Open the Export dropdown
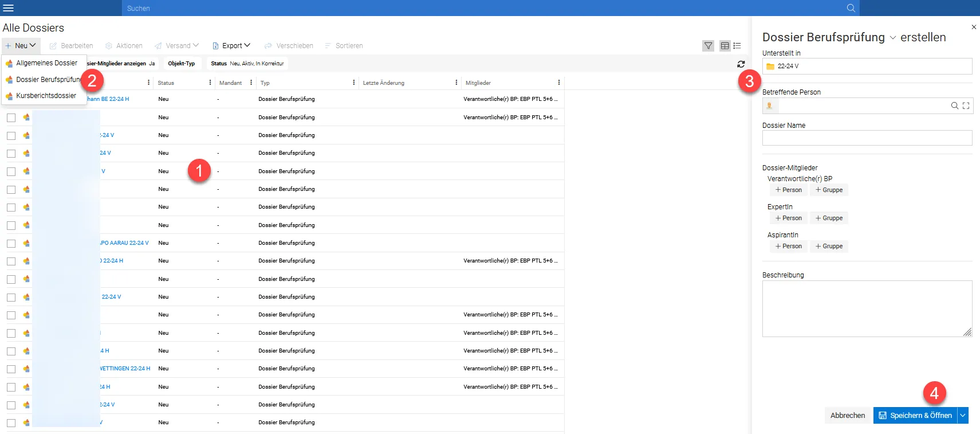The height and width of the screenshot is (434, 980). click(x=231, y=46)
